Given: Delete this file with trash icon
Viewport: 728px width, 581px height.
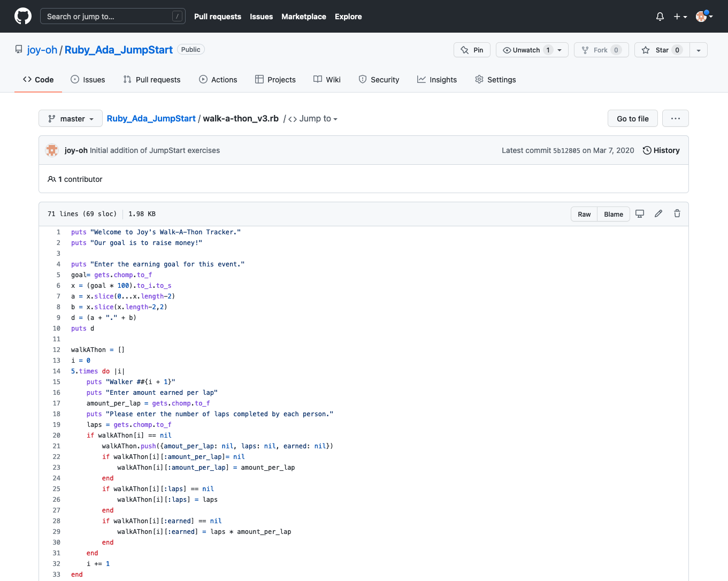Looking at the screenshot, I should click(x=677, y=214).
